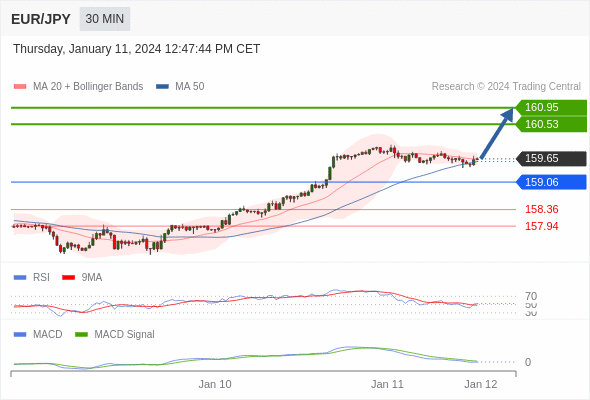Click the Trading Central research credit
Viewport: 590px width, 400px height.
(506, 87)
